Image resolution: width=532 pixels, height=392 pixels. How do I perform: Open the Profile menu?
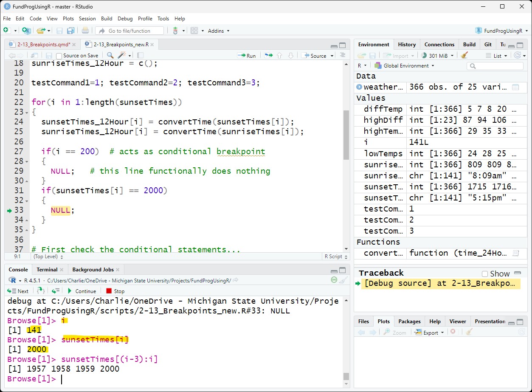pyautogui.click(x=145, y=19)
